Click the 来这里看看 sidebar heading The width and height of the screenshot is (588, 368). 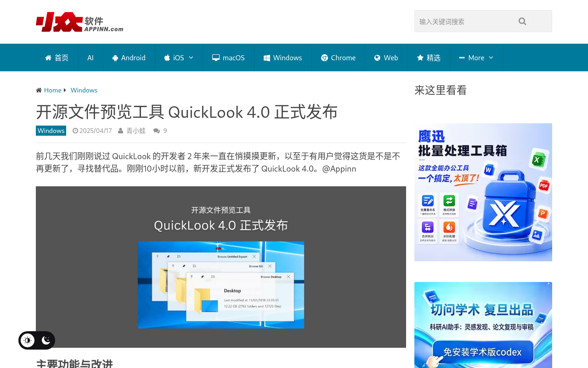click(441, 90)
